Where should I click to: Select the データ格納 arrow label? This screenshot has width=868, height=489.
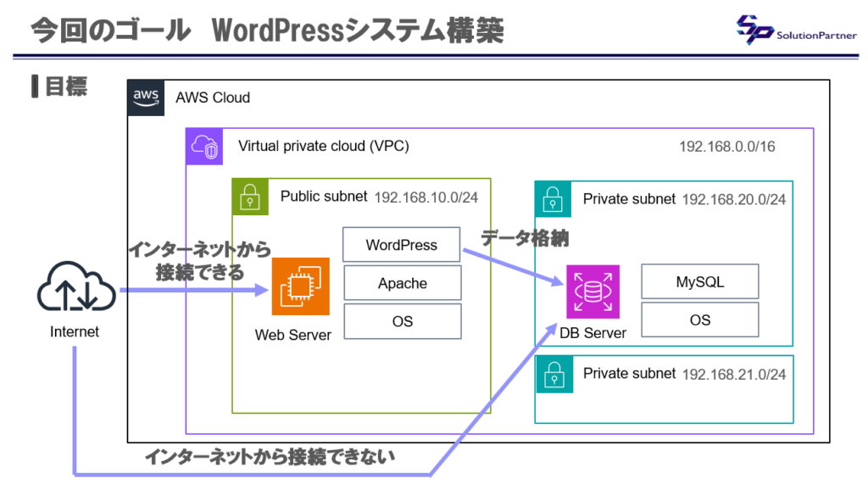[526, 238]
